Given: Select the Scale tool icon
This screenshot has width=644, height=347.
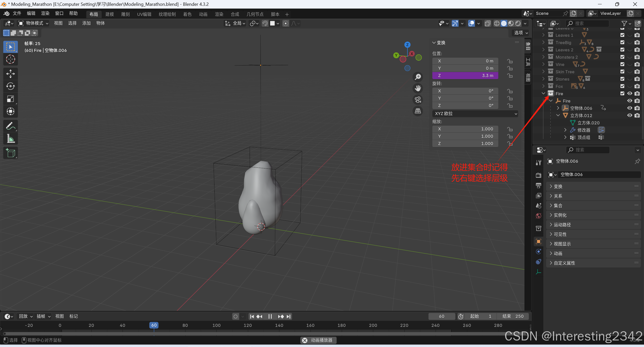Looking at the screenshot, I should click(10, 99).
